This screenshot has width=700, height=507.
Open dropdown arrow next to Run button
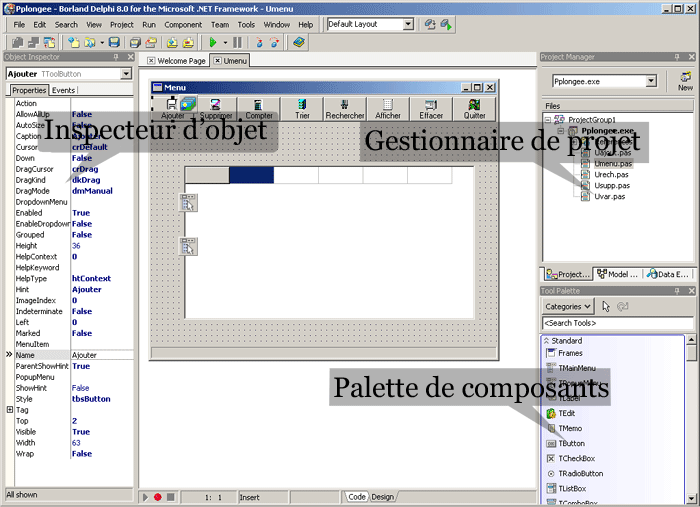[225, 42]
